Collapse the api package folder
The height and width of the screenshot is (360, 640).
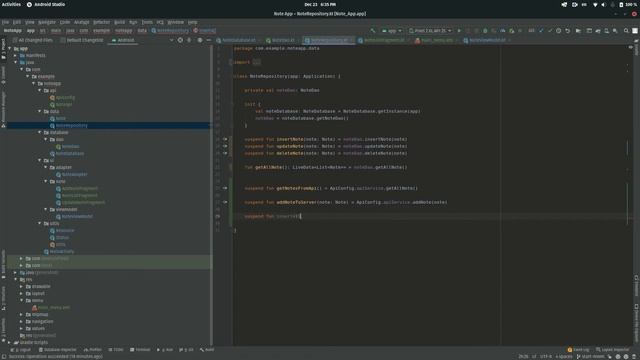[x=40, y=90]
